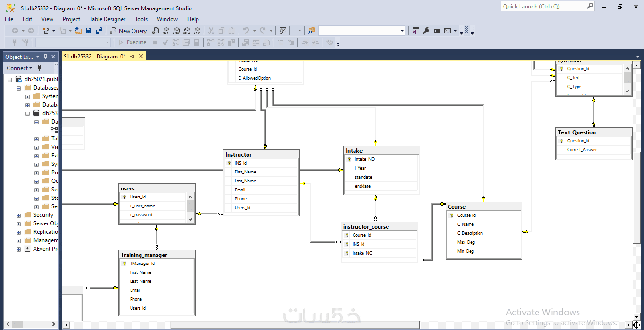Image resolution: width=644 pixels, height=330 pixels.
Task: Click the MDX query icon
Action: [x=165, y=31]
